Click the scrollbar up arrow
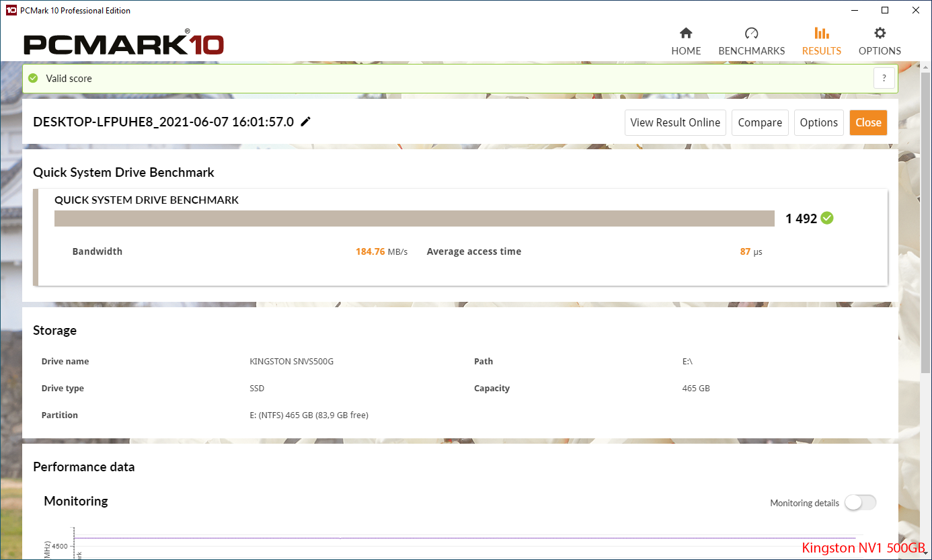Image resolution: width=932 pixels, height=560 pixels. point(926,66)
